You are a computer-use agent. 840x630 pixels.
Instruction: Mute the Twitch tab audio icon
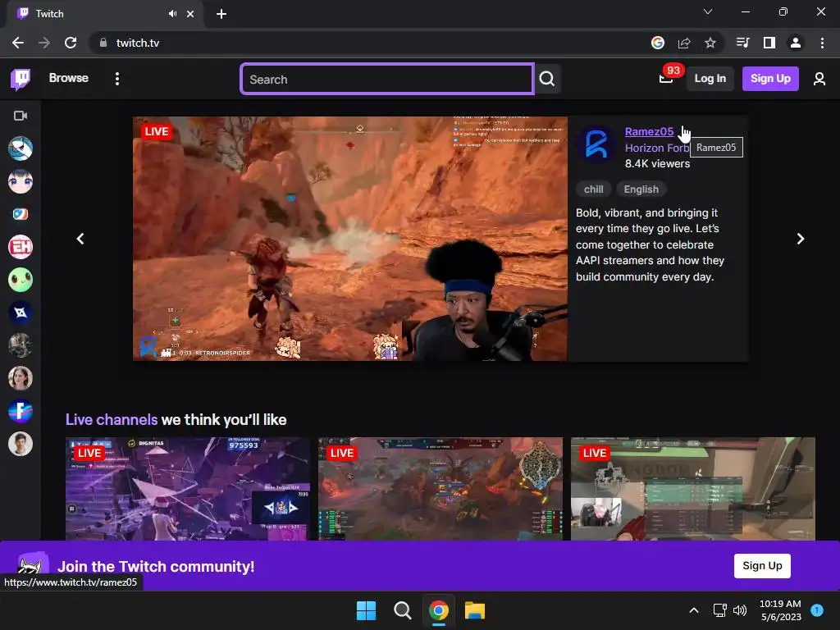tap(172, 13)
